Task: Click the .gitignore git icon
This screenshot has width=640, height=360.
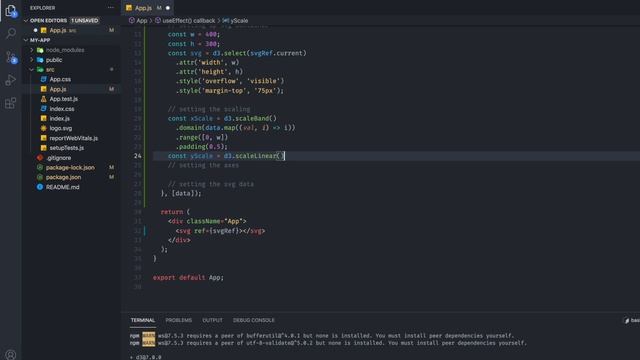Action: pyautogui.click(x=40, y=158)
